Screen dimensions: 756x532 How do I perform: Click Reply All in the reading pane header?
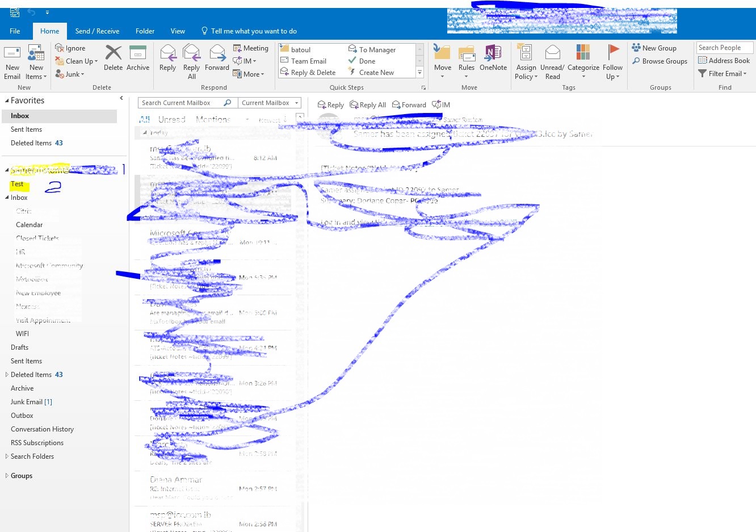click(x=368, y=105)
